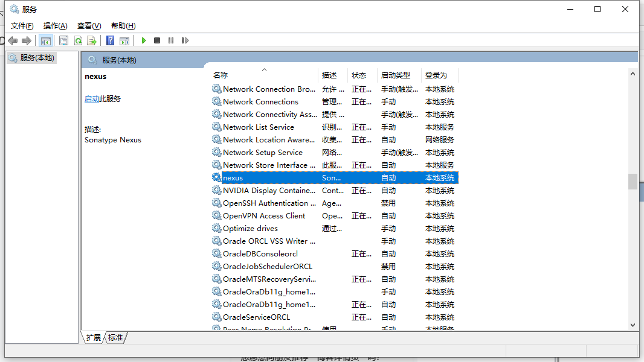Click gear icon beside OracleDBConsoleorcl
Screen dimensions: 644x362
tap(216, 254)
